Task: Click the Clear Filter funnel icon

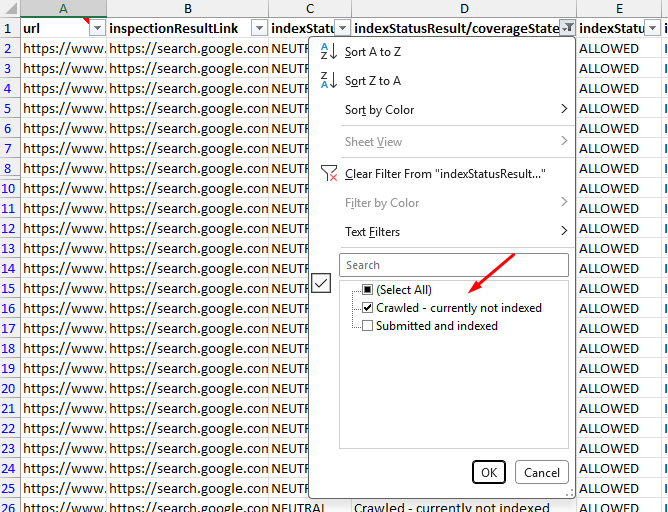Action: click(329, 173)
